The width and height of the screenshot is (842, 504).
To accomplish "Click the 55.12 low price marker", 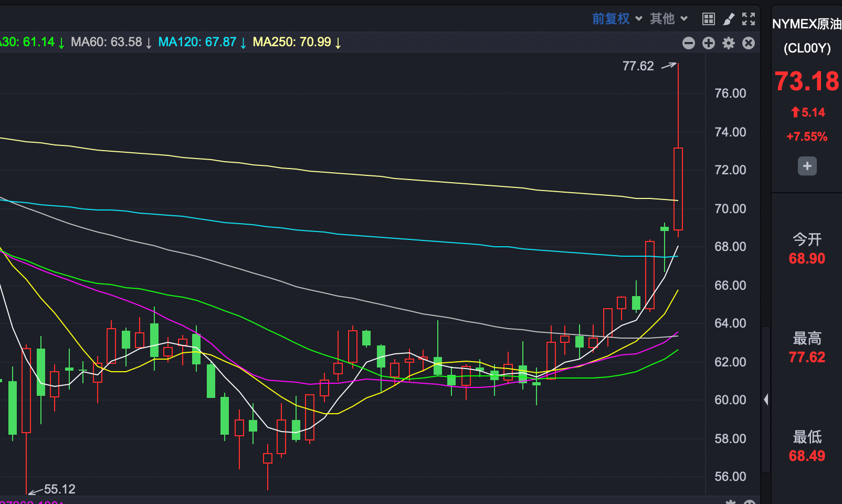I will (60, 489).
